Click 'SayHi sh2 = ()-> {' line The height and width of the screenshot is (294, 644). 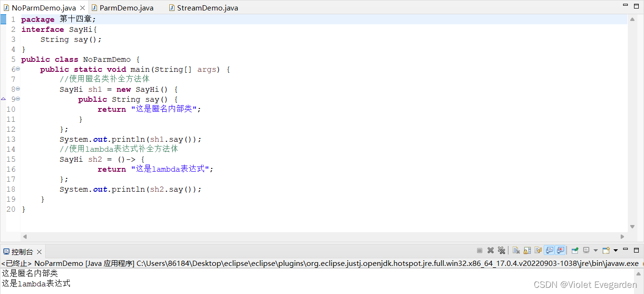pyautogui.click(x=102, y=159)
